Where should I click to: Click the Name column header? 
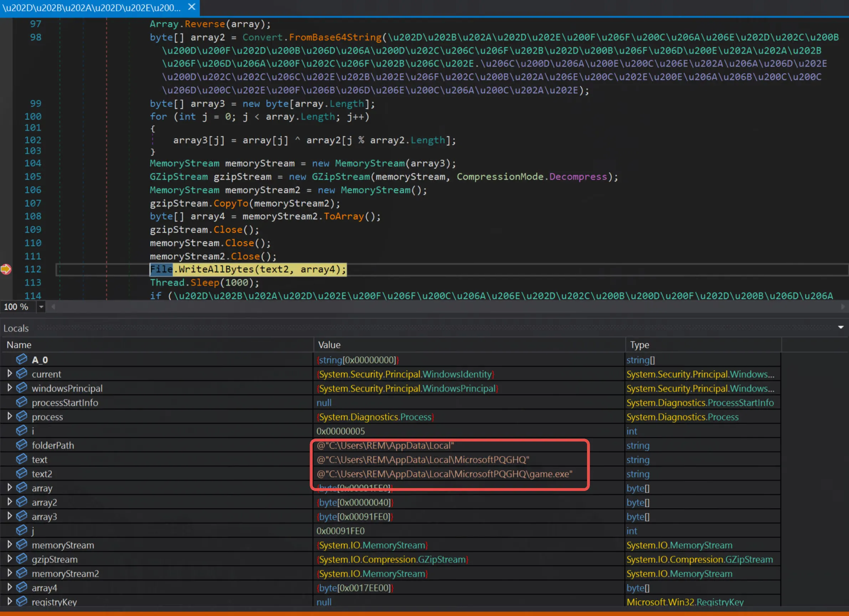(x=19, y=345)
